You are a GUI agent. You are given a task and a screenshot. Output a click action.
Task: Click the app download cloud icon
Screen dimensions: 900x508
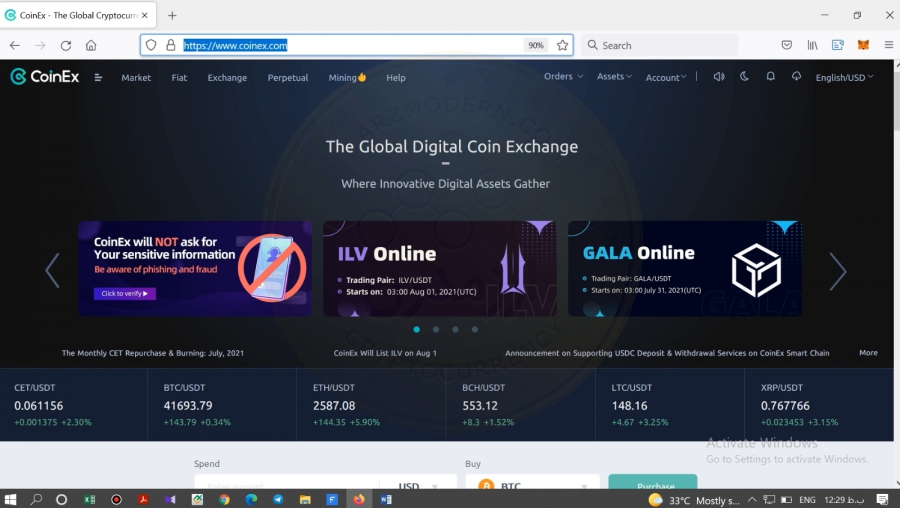[x=796, y=76]
